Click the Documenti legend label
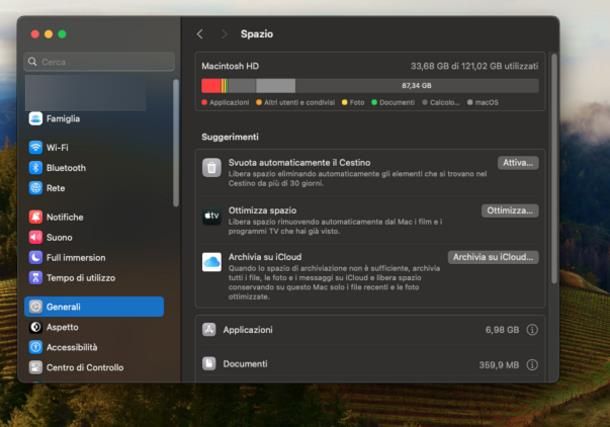610x427 pixels. pos(397,102)
